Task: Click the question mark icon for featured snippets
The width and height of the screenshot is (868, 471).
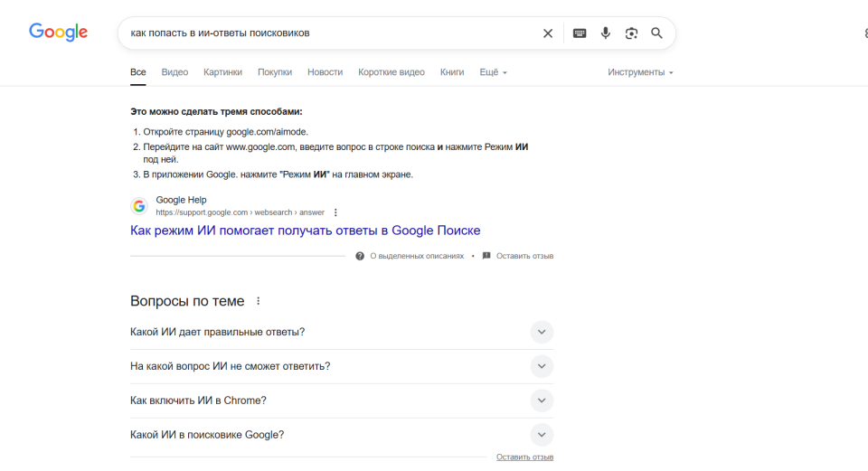Action: (360, 256)
